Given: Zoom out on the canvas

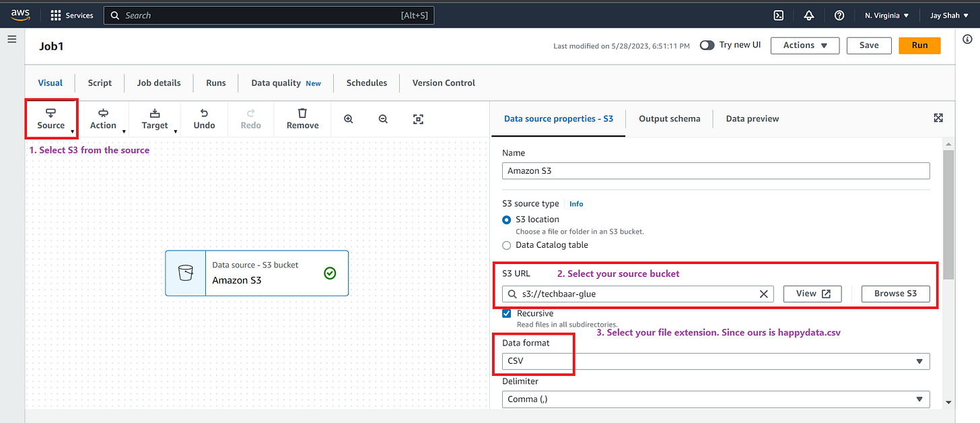Looking at the screenshot, I should tap(383, 119).
